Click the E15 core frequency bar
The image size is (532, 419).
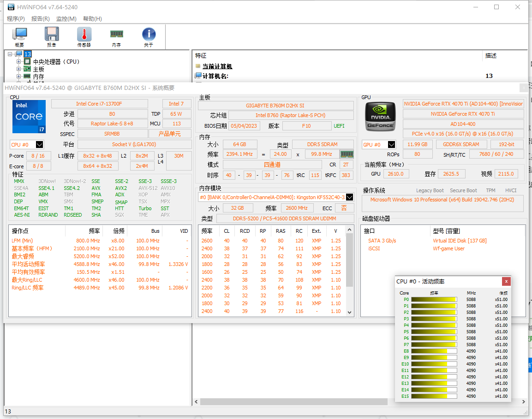434,396
